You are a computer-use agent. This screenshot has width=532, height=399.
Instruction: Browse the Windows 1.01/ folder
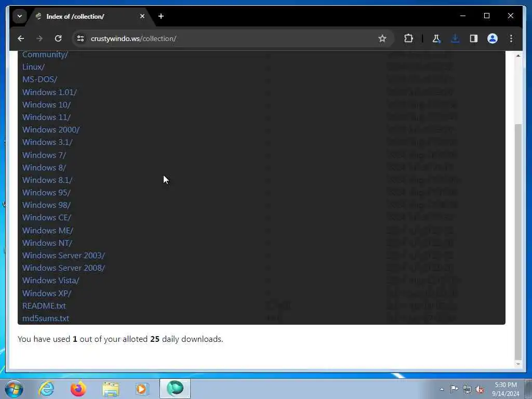[49, 92]
